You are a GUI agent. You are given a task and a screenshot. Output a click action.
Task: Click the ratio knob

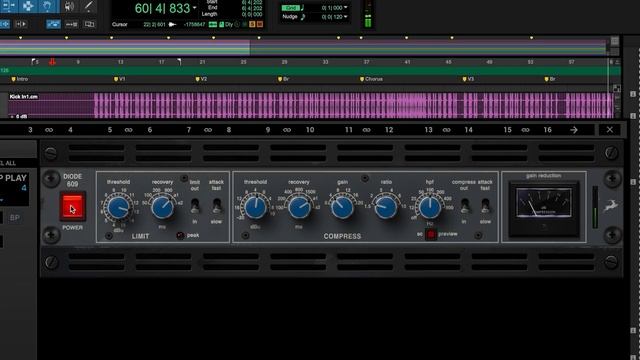click(386, 207)
